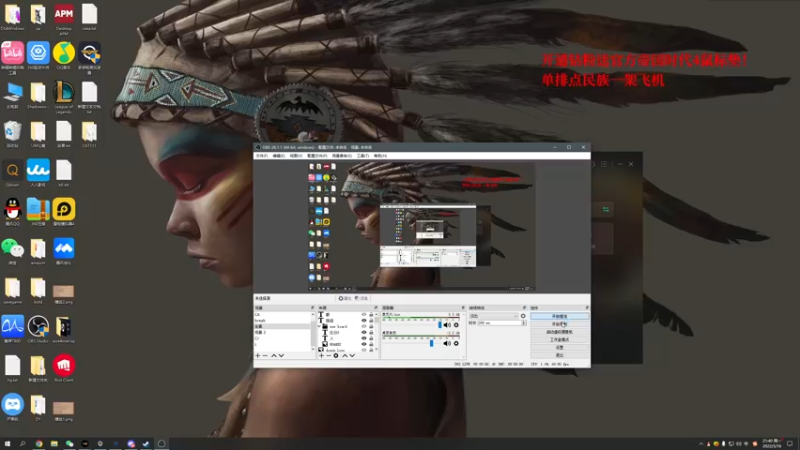Pop out the Controls dock panel

coord(588,308)
